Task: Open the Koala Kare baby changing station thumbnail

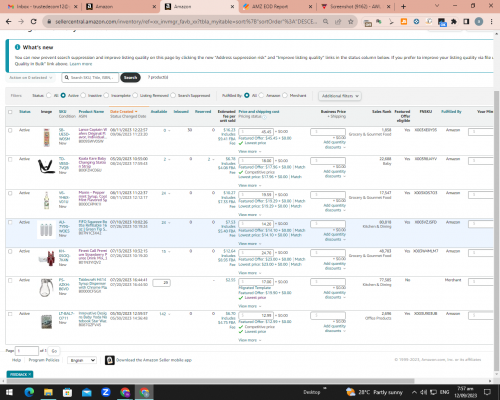Action: click(46, 167)
